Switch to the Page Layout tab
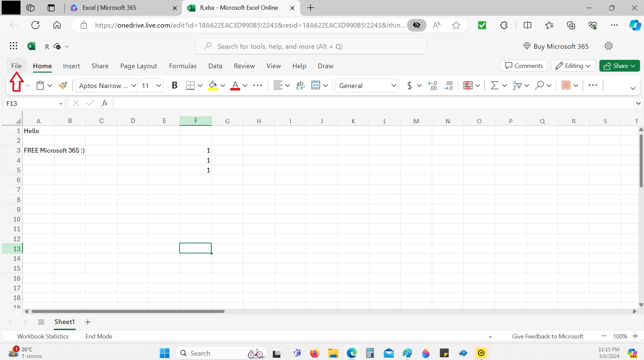Screen dimensions: 644x360 point(139,66)
